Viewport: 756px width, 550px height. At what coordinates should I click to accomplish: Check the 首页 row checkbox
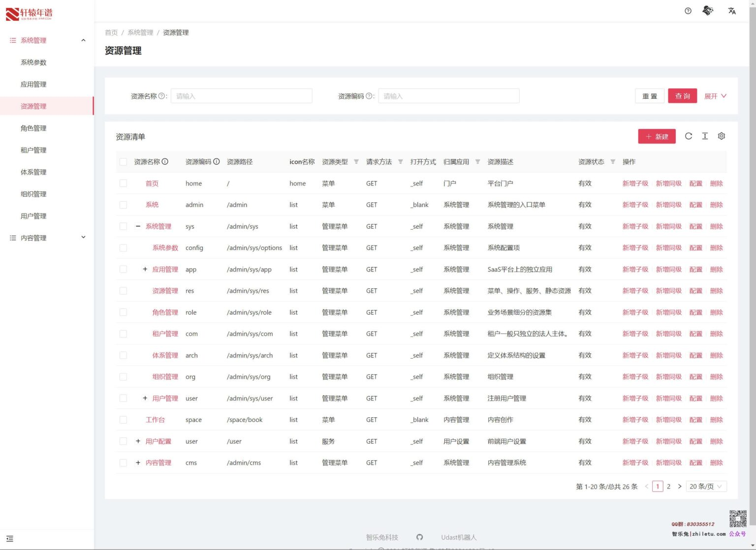tap(123, 183)
